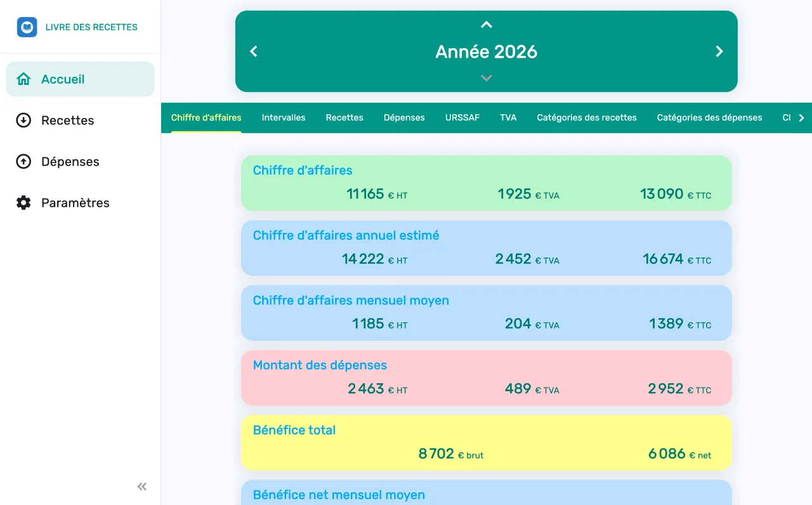
Task: Click the 489 € TVA value
Action: 532,389
